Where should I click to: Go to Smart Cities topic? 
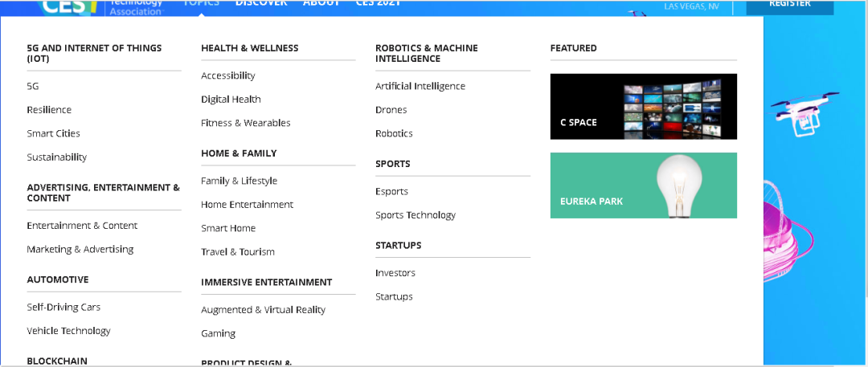click(x=53, y=133)
